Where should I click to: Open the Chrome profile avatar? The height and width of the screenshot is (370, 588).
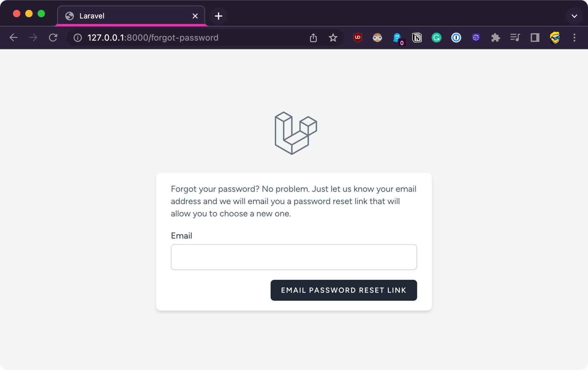[555, 37]
